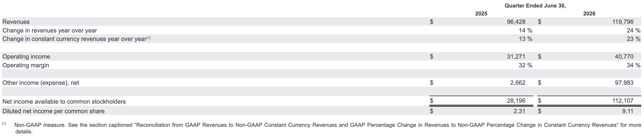Select the 34 % operating margin value

coord(633,65)
